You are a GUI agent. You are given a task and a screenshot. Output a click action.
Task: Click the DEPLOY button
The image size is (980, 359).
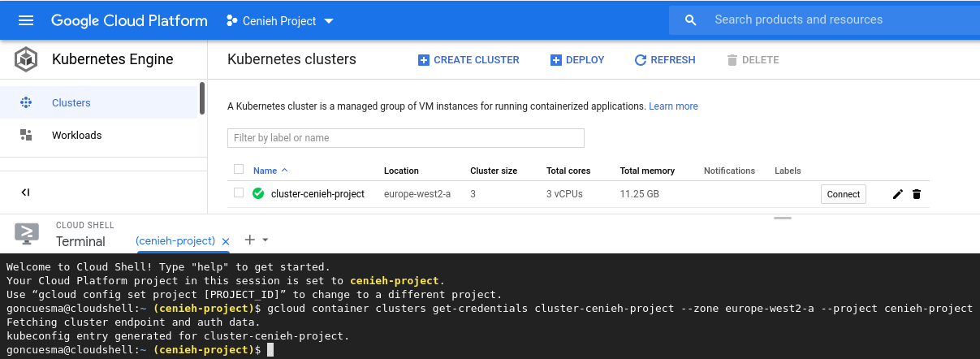(577, 60)
